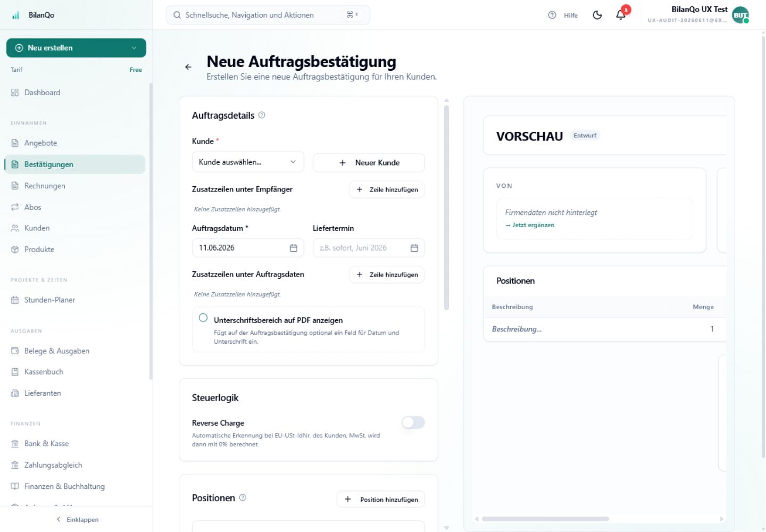Click the Menge column header

(703, 307)
